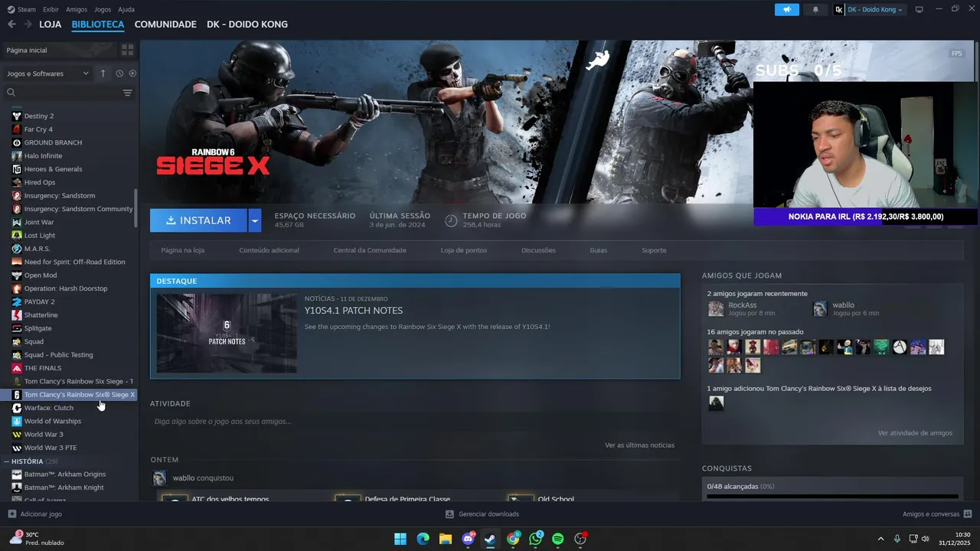Screen dimensions: 980x551
Task: Open the Suporte link
Action: tap(654, 250)
